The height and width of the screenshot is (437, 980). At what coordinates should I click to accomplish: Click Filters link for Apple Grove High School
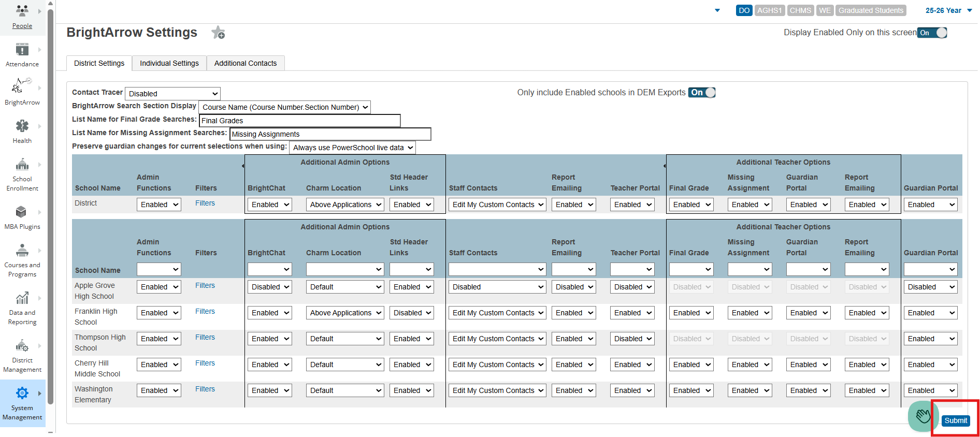pos(205,285)
